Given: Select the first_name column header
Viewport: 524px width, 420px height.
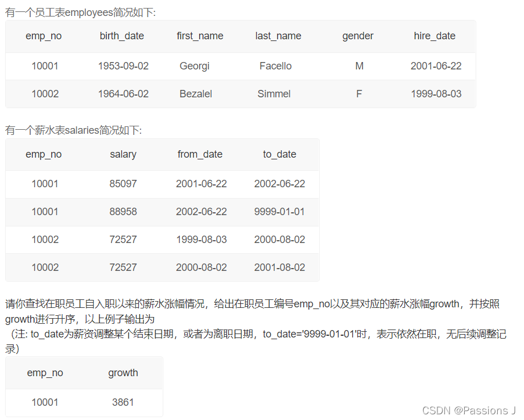Looking at the screenshot, I should click(200, 36).
